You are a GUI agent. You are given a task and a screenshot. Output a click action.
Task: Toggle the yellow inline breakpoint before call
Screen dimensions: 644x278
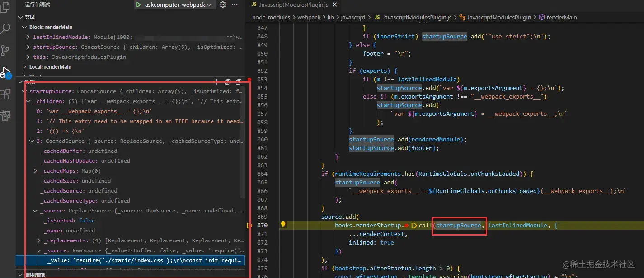(414, 225)
